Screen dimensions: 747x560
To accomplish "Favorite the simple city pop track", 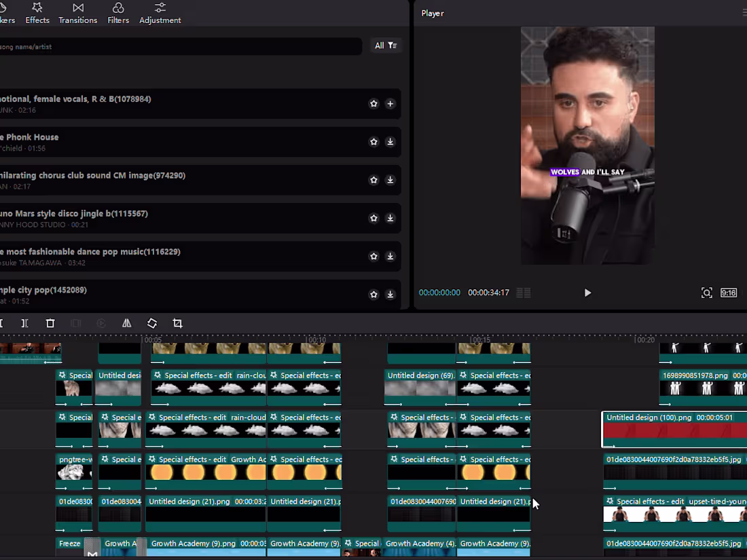I will (373, 295).
